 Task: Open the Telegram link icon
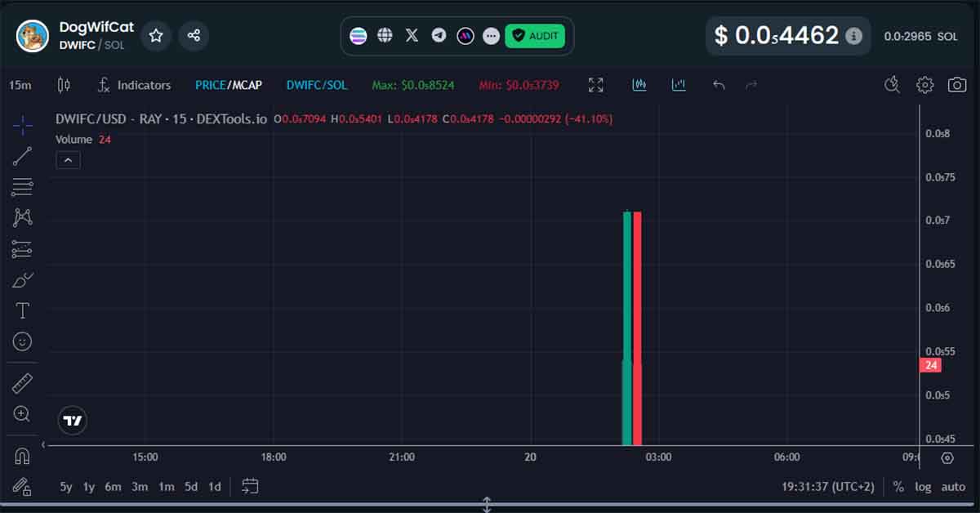tap(439, 36)
